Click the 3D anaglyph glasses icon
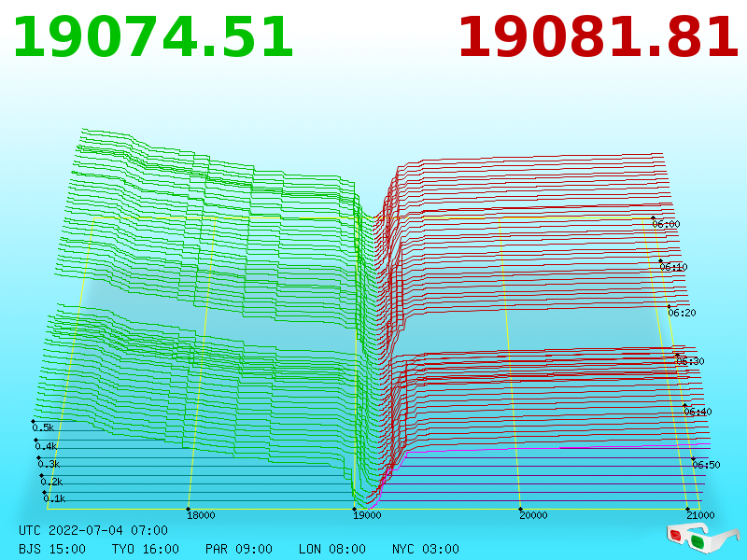This screenshot has width=747, height=560. coord(702,538)
